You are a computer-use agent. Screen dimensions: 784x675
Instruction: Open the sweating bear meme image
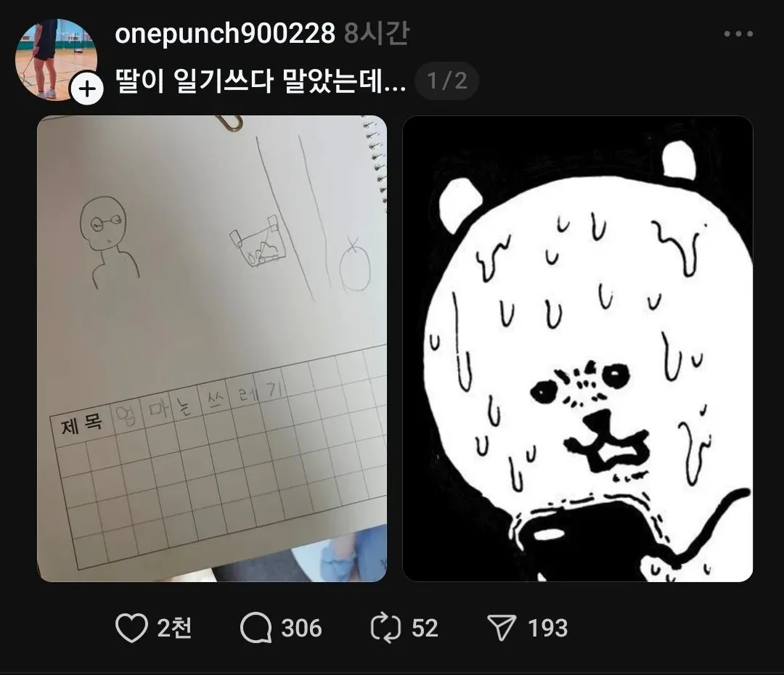[x=578, y=348]
